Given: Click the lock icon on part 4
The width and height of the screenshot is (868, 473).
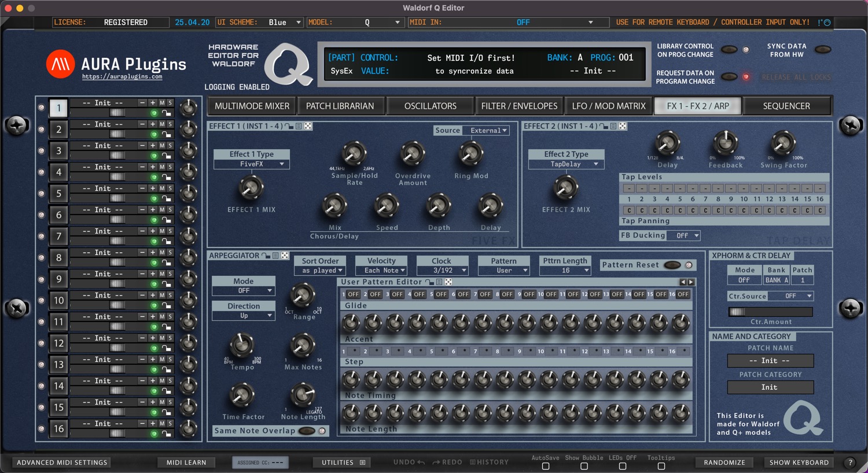Looking at the screenshot, I should coord(166,178).
